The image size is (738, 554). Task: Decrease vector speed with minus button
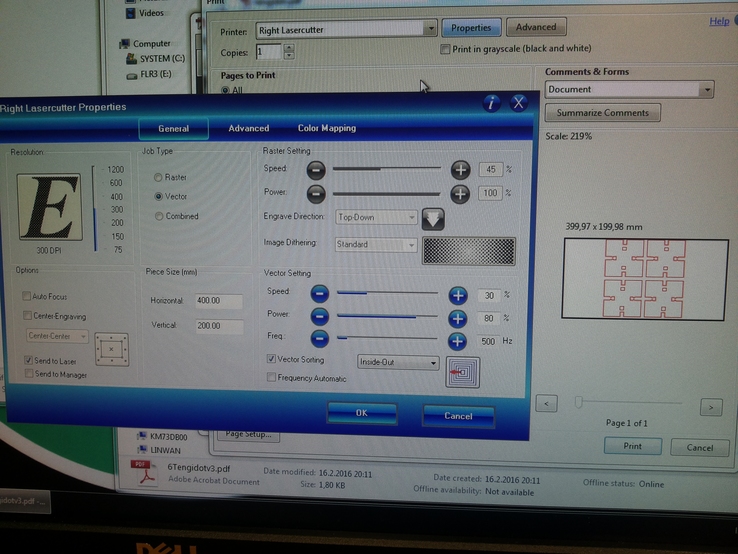(x=320, y=294)
